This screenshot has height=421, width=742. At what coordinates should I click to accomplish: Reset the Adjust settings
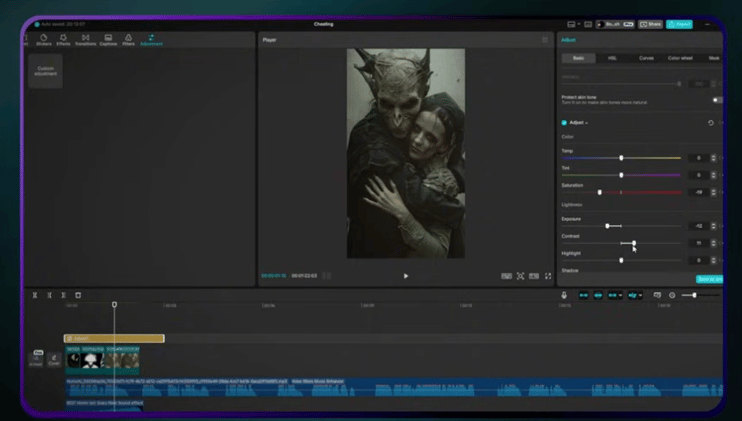click(x=711, y=123)
